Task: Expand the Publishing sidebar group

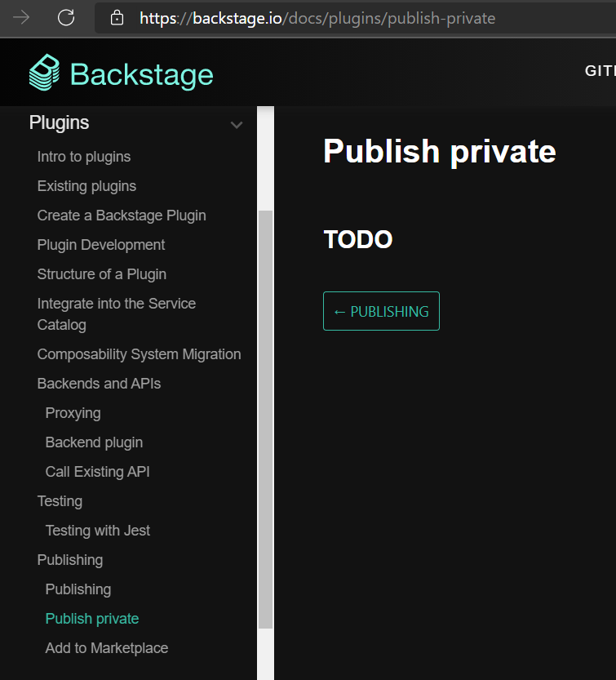Action: 69,560
